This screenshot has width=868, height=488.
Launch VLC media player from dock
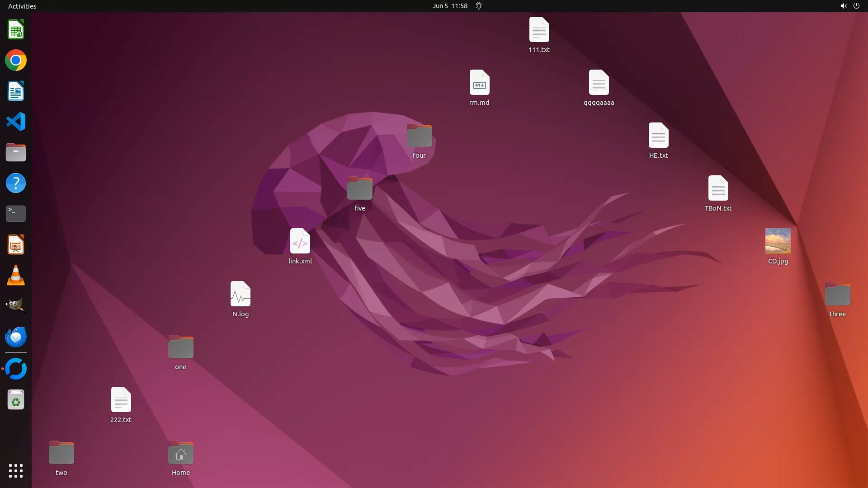(x=16, y=275)
